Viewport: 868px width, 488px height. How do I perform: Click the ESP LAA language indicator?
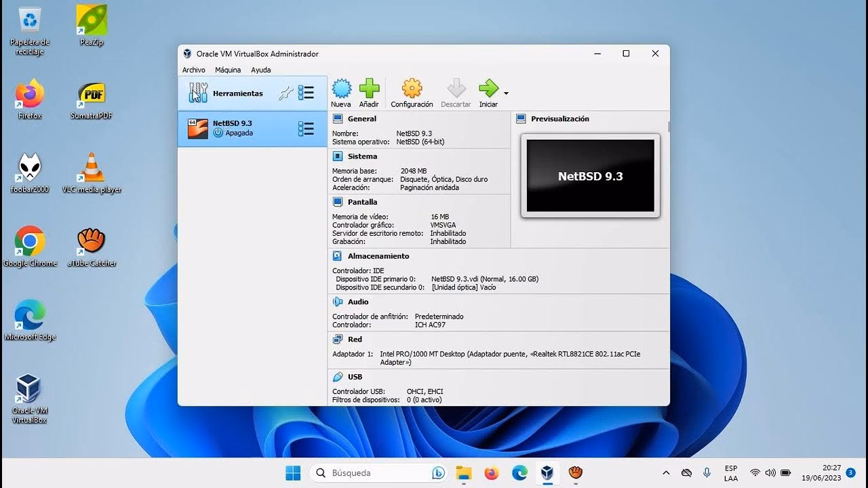click(730, 473)
